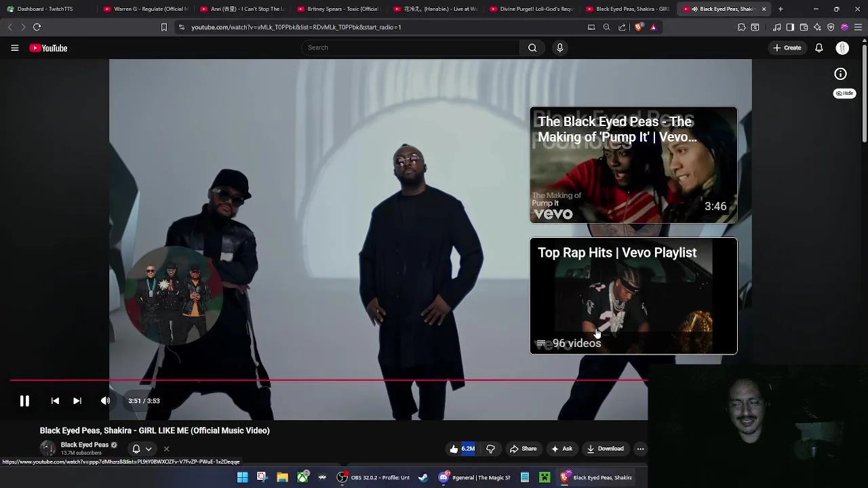Click the magnifier search button
The width and height of the screenshot is (868, 488).
coord(532,47)
